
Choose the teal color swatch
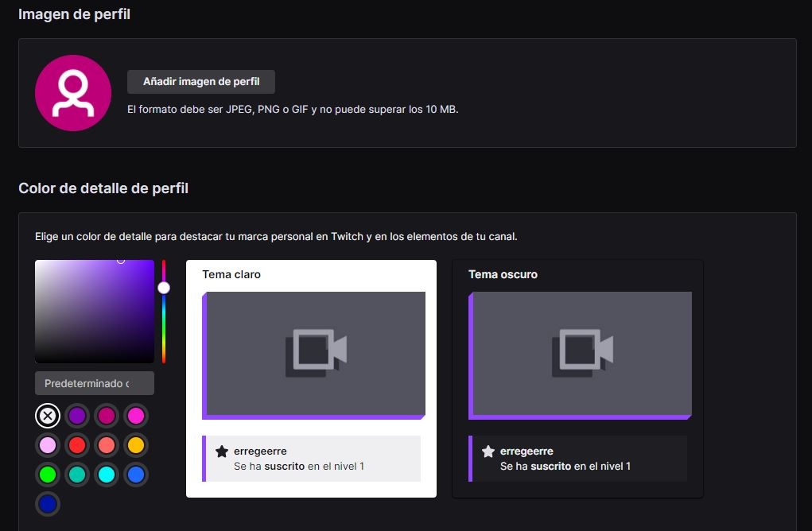(x=77, y=475)
